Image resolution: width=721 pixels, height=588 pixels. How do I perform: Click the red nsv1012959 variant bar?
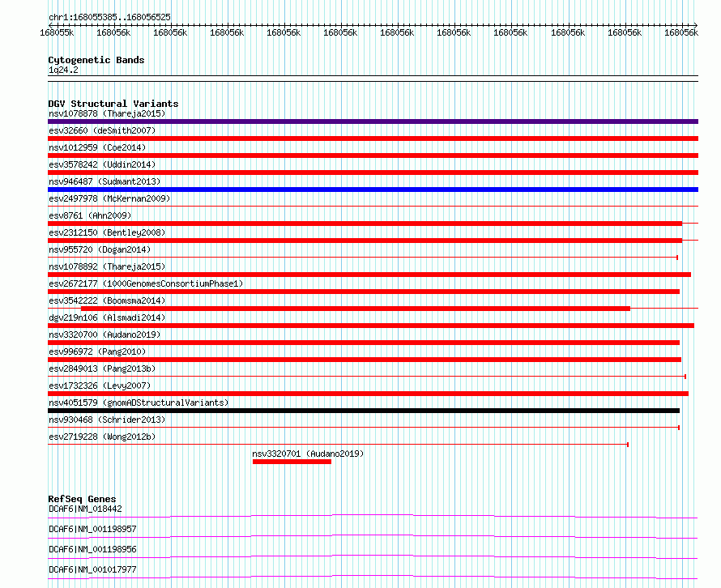click(x=373, y=156)
